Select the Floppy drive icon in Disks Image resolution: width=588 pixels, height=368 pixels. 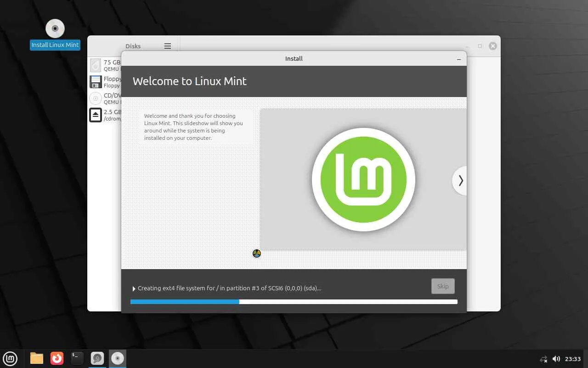click(x=96, y=82)
